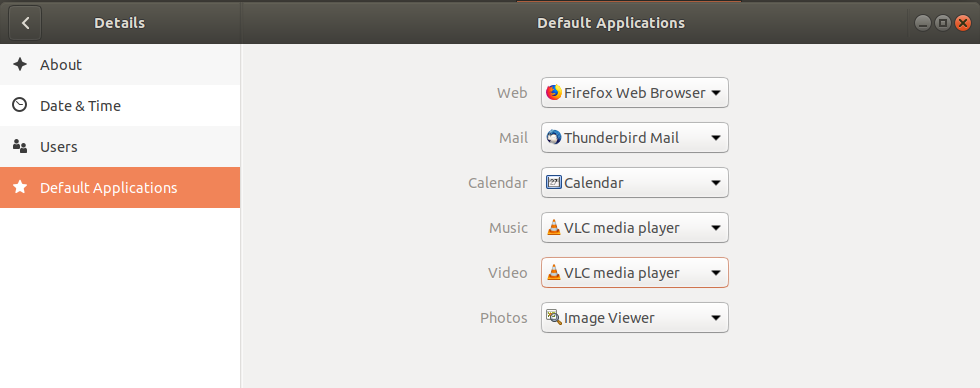Switch to Date & Time settings

[x=120, y=106]
